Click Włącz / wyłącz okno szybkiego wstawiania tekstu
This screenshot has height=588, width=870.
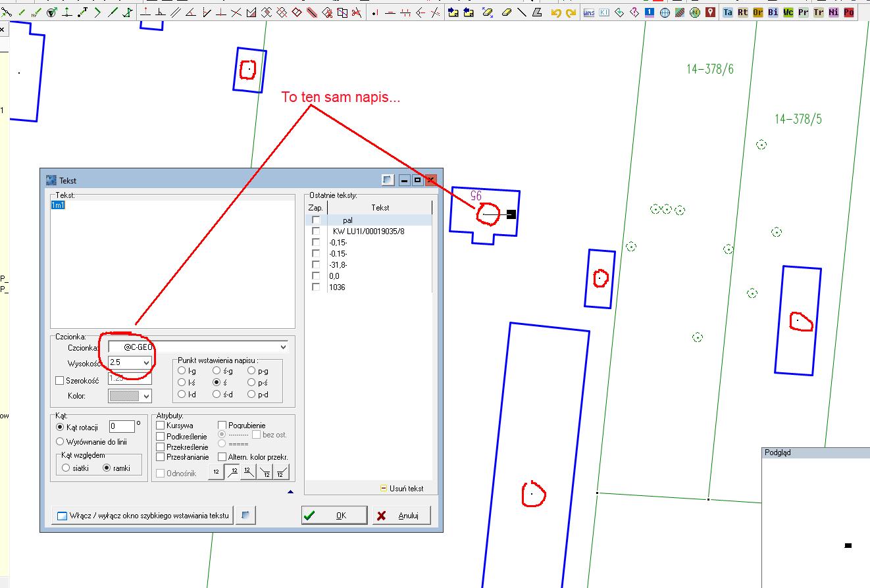click(143, 515)
